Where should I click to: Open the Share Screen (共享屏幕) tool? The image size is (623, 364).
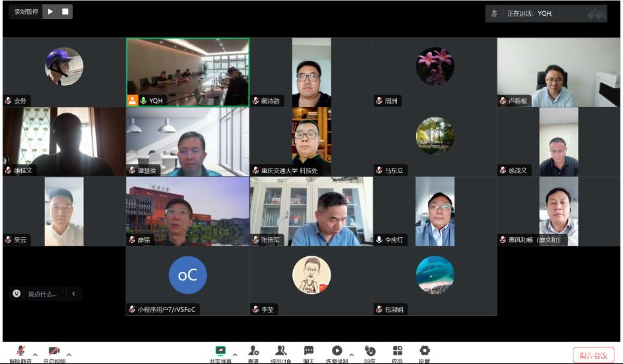pyautogui.click(x=220, y=351)
